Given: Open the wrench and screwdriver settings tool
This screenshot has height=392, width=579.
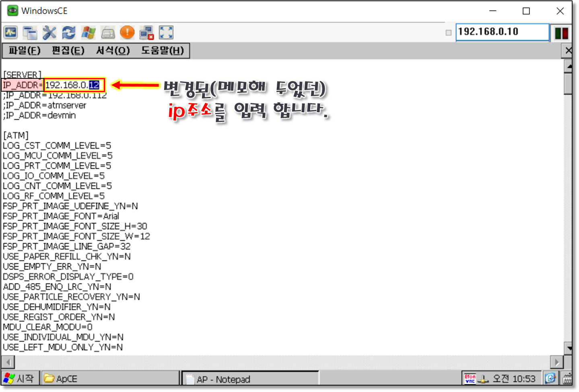Looking at the screenshot, I should pyautogui.click(x=49, y=33).
